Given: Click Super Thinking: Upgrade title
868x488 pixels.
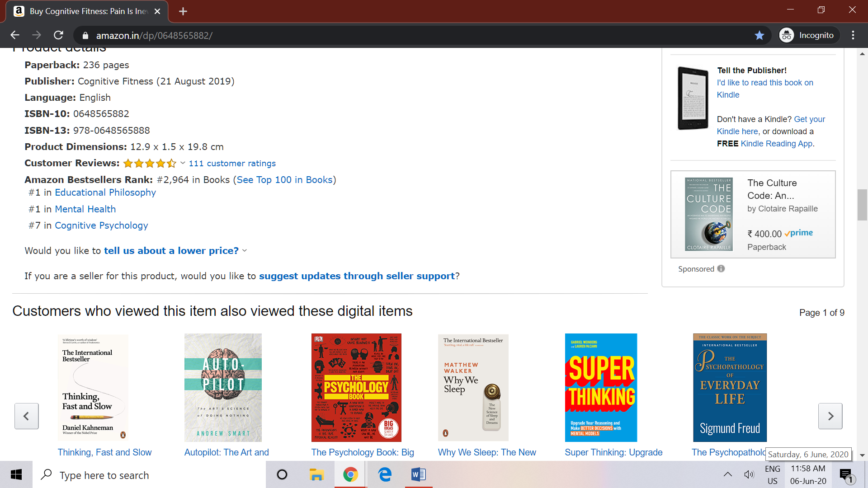Looking at the screenshot, I should 613,452.
